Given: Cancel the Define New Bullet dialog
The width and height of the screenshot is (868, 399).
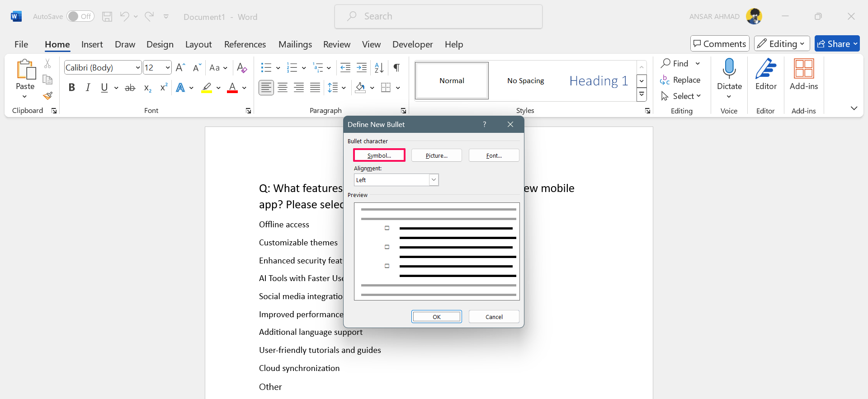Looking at the screenshot, I should coord(494,316).
